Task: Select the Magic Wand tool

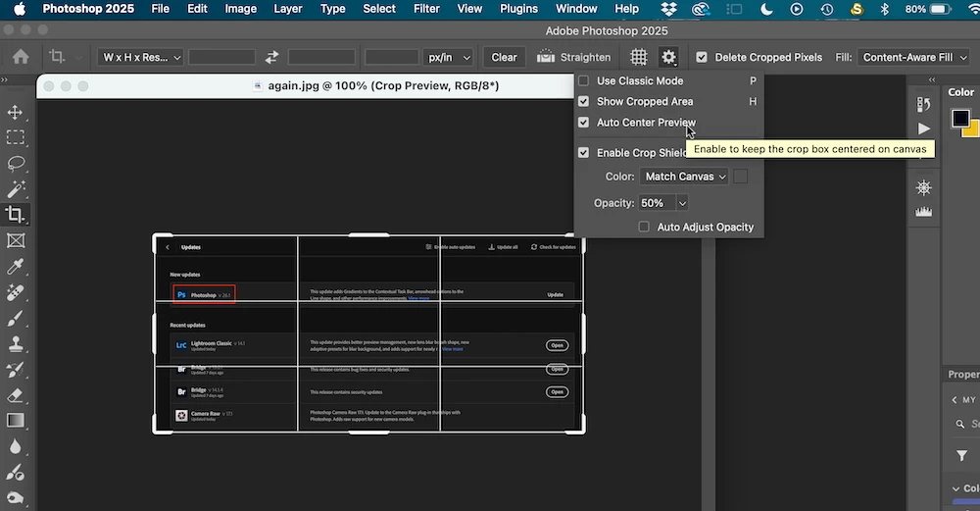Action: pos(15,189)
